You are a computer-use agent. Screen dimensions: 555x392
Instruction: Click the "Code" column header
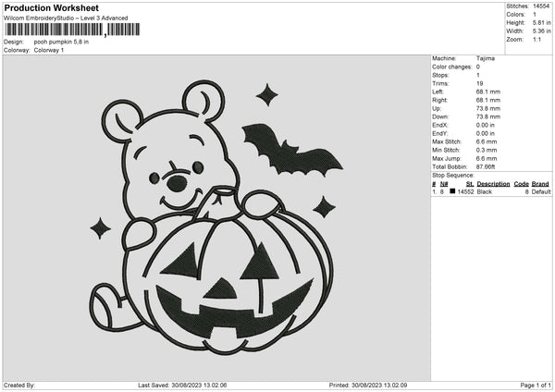point(521,184)
